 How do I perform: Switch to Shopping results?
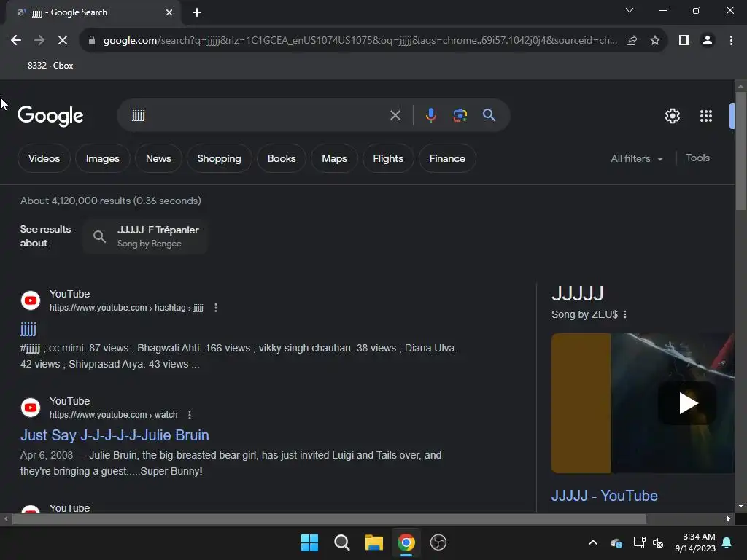click(x=219, y=158)
